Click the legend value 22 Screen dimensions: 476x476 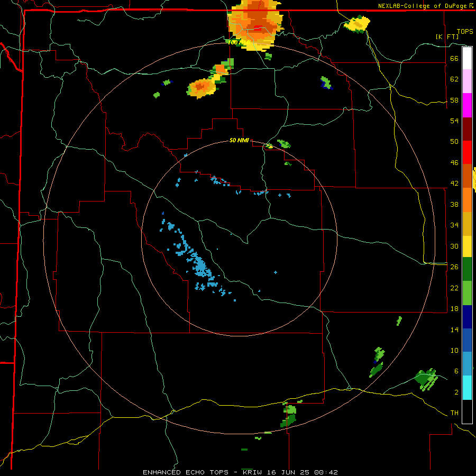tap(454, 288)
